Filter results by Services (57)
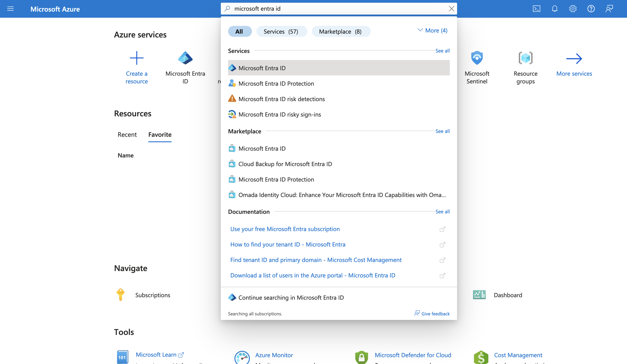 coord(281,31)
